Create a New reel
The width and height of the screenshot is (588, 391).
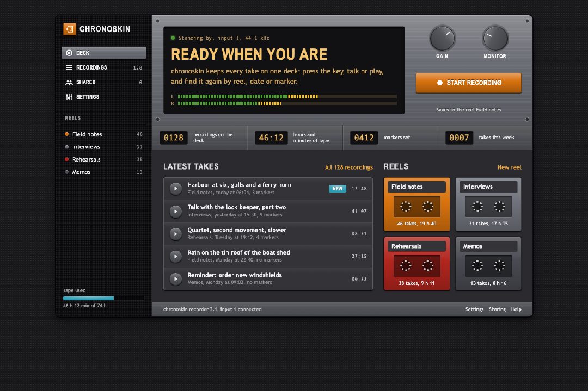tap(509, 167)
